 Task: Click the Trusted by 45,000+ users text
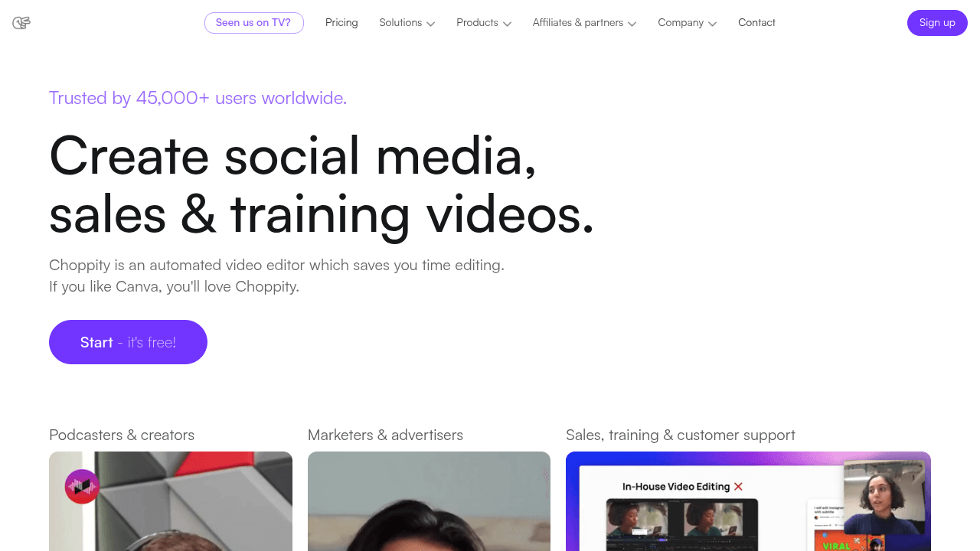point(198,98)
